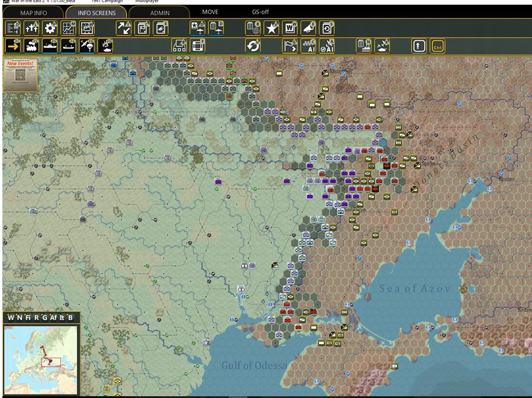Open the event log icon with megaphone page

pos(160,28)
